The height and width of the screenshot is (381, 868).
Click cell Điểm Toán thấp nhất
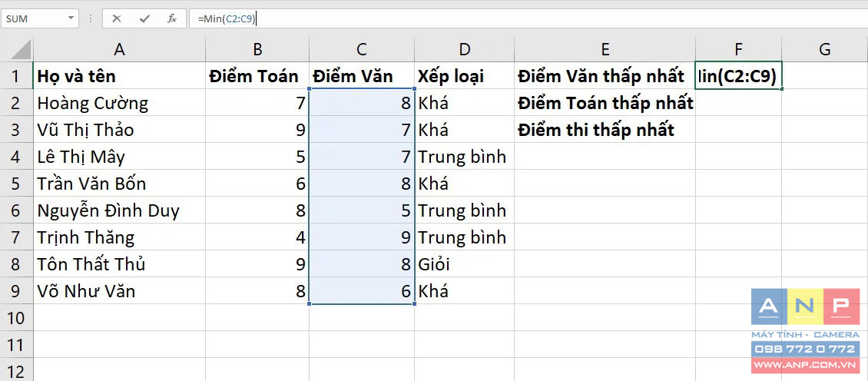605,103
